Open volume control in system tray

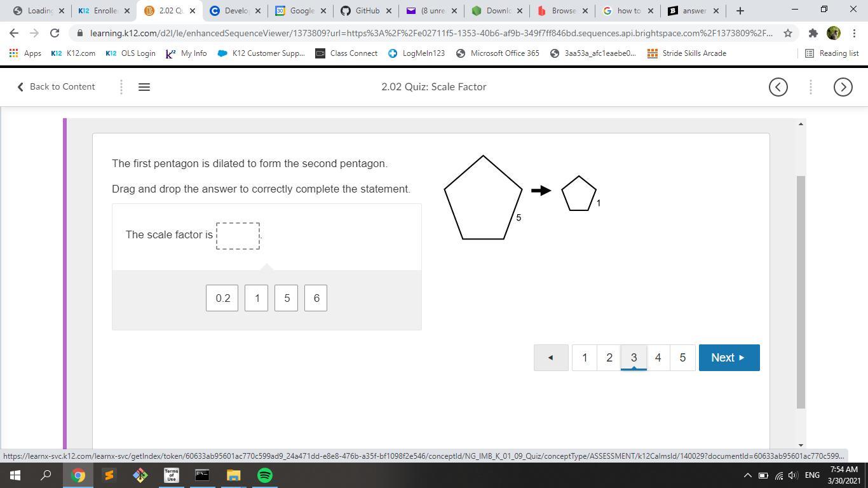click(793, 475)
